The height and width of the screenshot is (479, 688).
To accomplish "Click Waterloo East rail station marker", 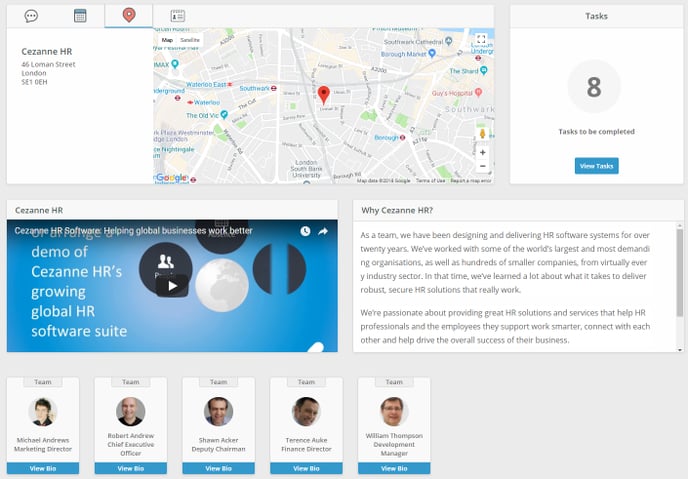I will tap(229, 84).
